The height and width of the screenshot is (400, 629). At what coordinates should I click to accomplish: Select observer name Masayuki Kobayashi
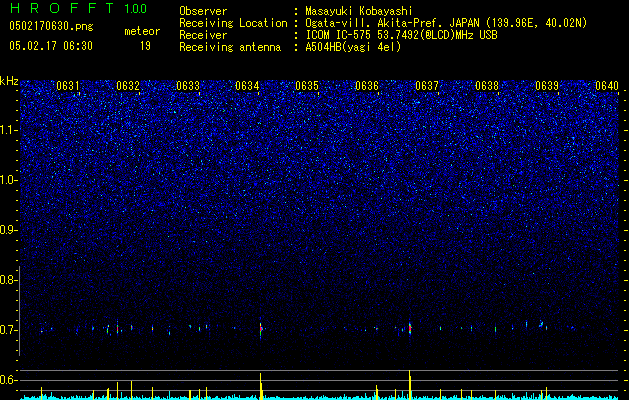359,11
